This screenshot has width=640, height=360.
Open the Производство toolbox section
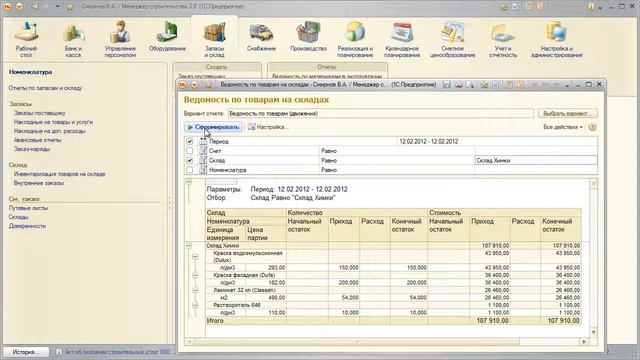point(309,37)
